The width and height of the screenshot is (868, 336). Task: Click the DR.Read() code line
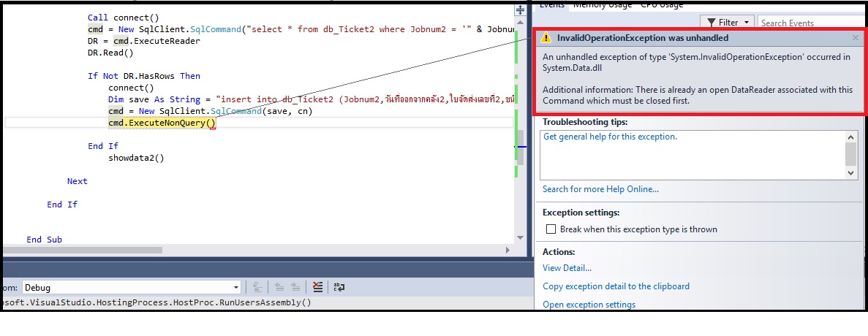point(110,53)
